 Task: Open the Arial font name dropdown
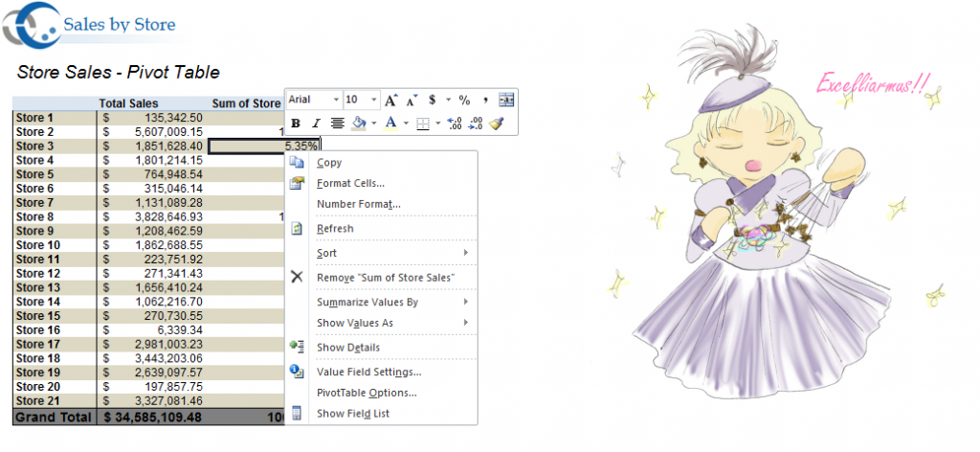pos(336,100)
